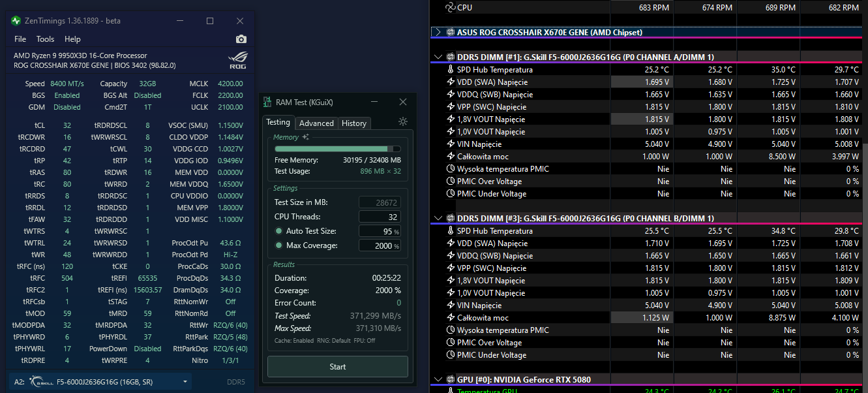The image size is (868, 393).
Task: Collapse the DDR5 DIMM [#1] sensor group
Action: coord(438,57)
